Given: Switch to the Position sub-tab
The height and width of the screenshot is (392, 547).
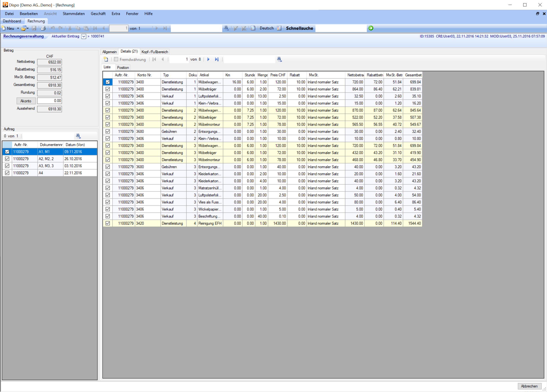Looking at the screenshot, I should click(123, 68).
